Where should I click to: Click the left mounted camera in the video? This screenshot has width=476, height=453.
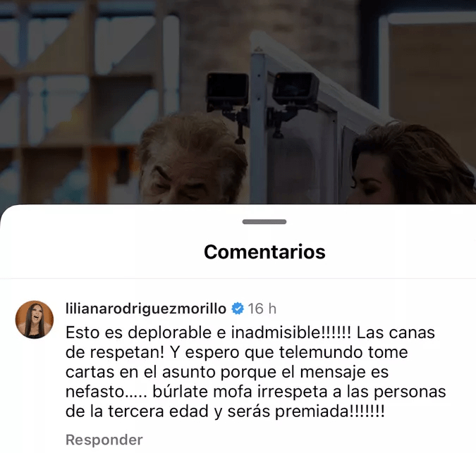[228, 91]
